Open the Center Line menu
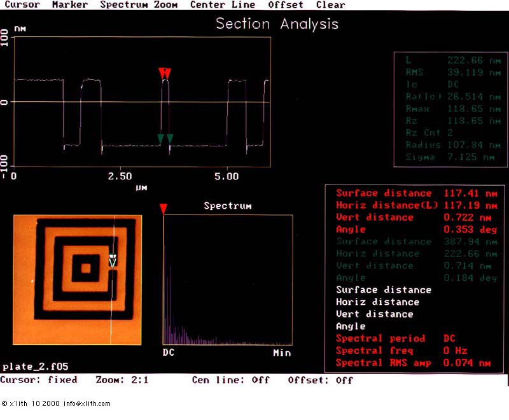Image resolution: width=509 pixels, height=420 pixels. pyautogui.click(x=223, y=5)
